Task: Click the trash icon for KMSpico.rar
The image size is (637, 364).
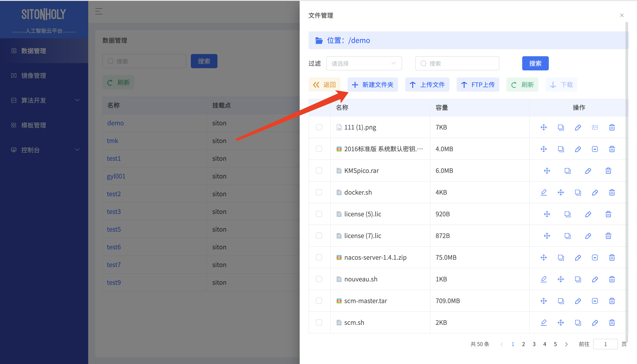Action: (608, 171)
